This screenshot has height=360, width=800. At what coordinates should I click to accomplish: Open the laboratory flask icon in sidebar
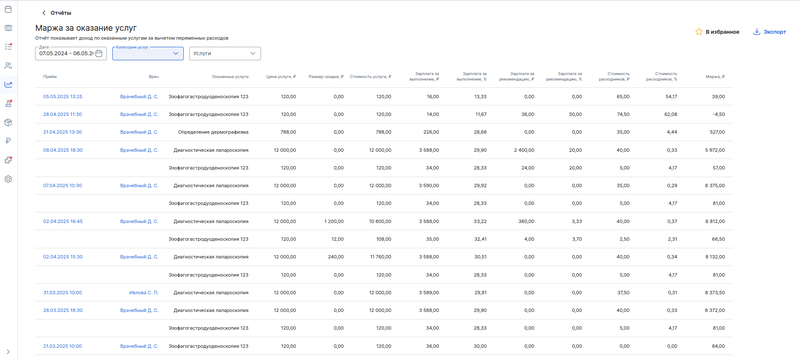tap(8, 104)
